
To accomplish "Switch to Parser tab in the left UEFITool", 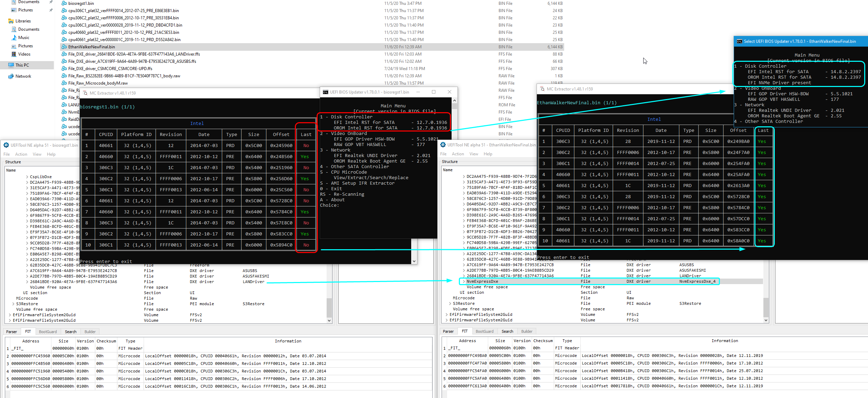I will [11, 332].
